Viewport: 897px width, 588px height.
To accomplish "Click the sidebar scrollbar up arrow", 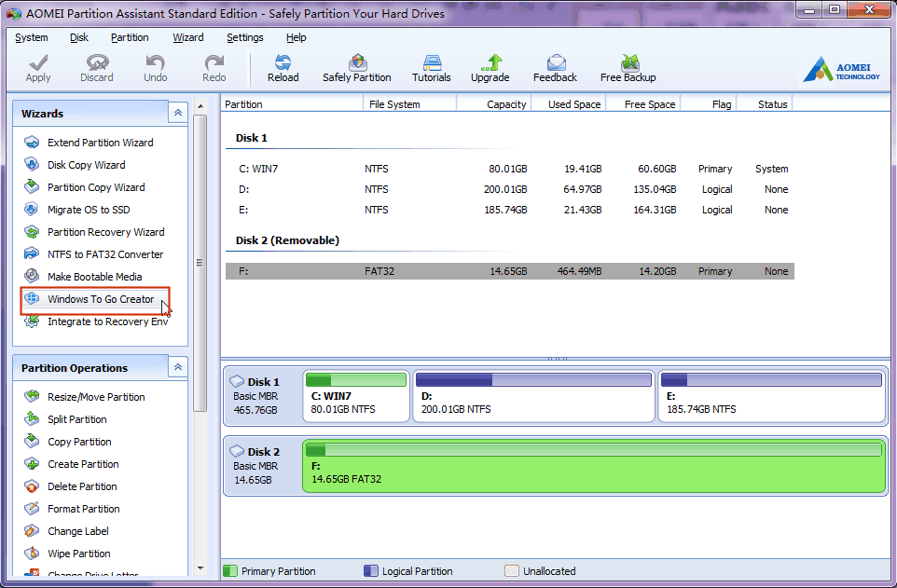I will coord(200,106).
